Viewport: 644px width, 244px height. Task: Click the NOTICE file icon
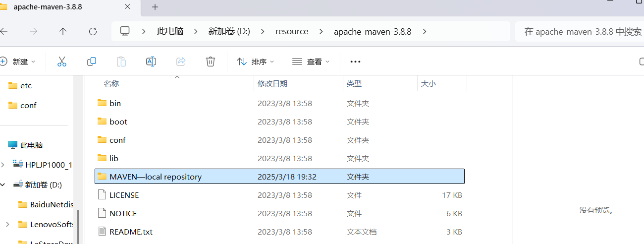102,213
